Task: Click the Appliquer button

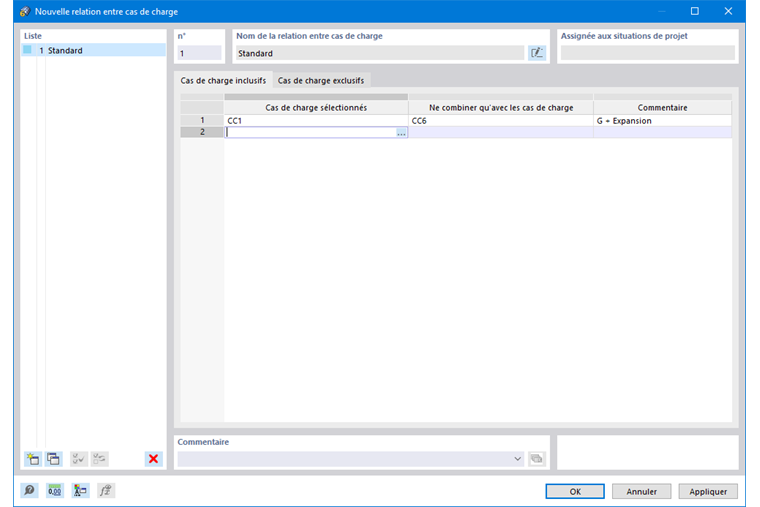Action: (708, 491)
